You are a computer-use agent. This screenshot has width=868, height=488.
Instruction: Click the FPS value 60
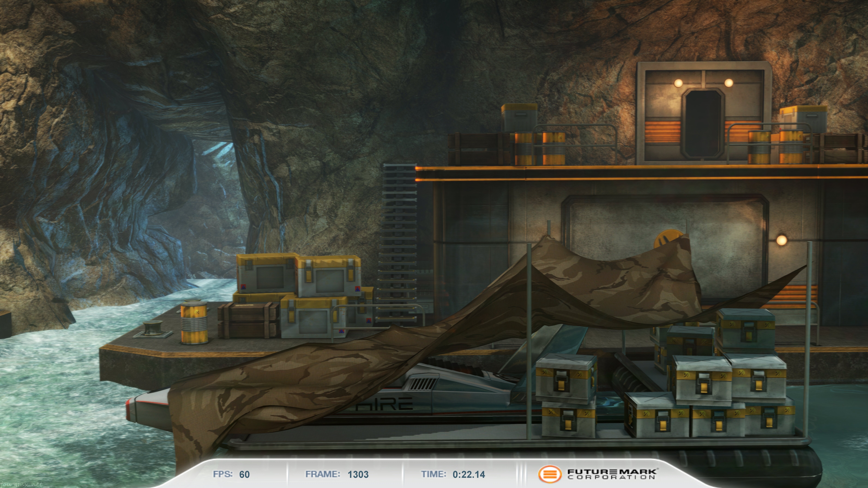[244, 475]
